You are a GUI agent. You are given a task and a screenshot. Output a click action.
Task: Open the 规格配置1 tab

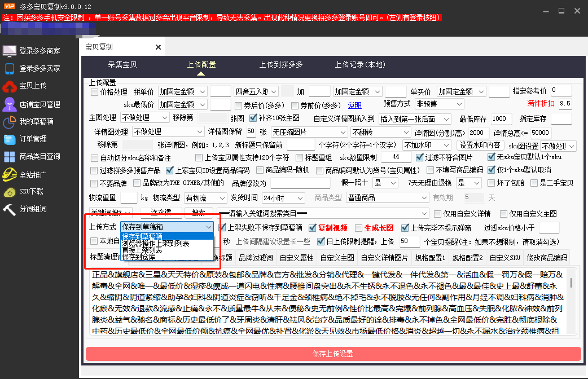click(430, 258)
